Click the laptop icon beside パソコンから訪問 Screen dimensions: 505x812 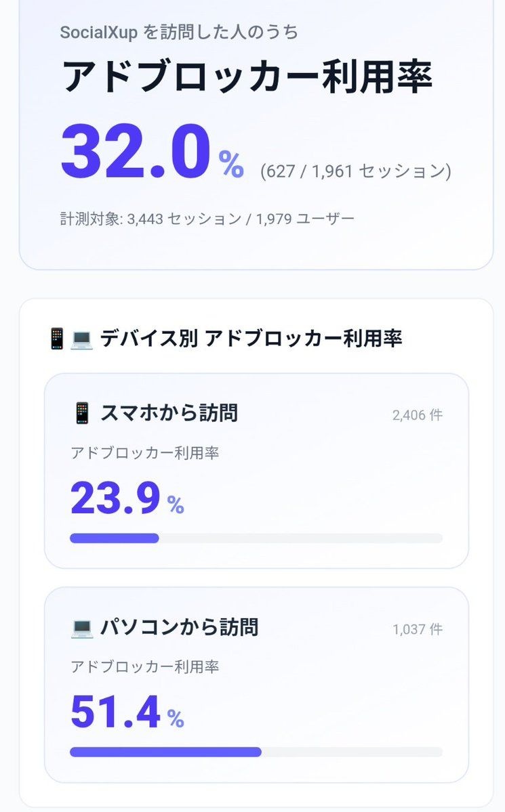click(81, 628)
